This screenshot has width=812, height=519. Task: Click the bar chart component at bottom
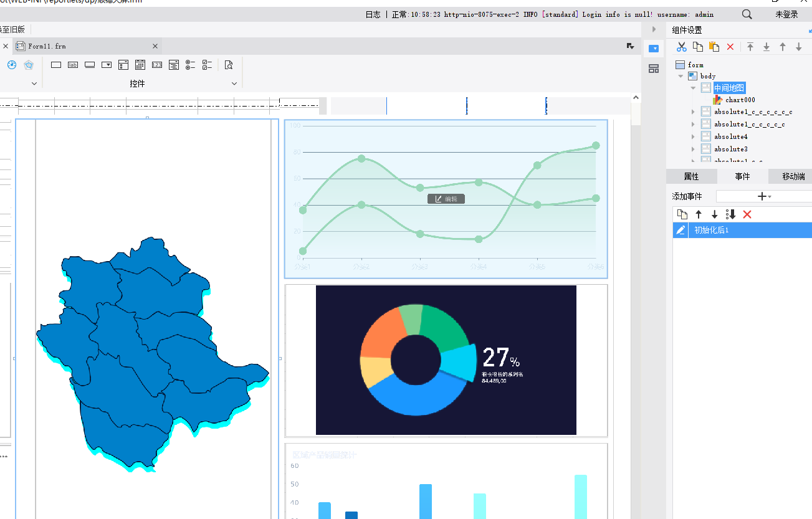pos(446,481)
